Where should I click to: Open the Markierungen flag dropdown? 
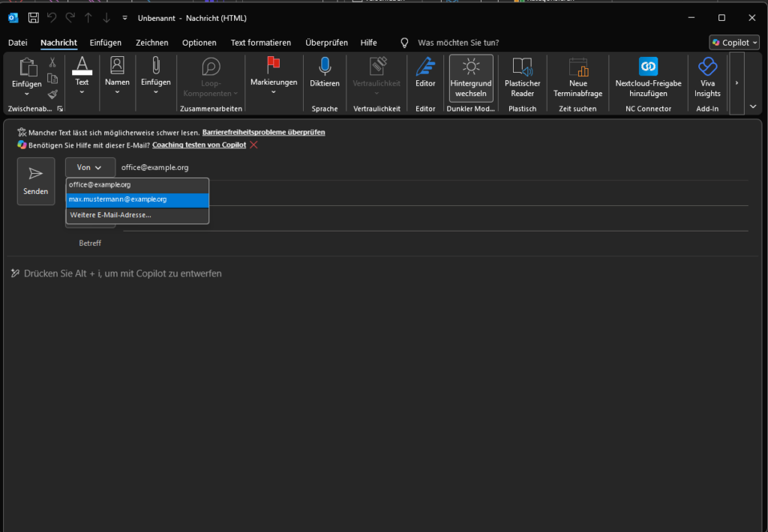pyautogui.click(x=274, y=76)
